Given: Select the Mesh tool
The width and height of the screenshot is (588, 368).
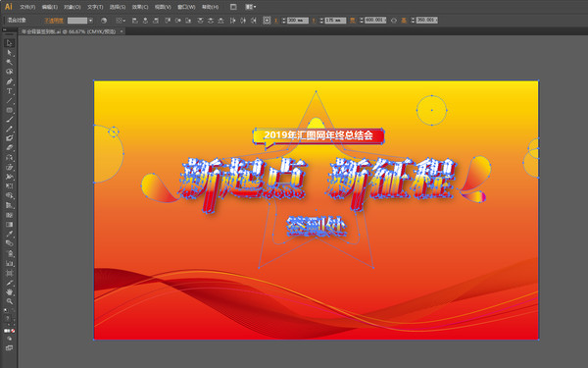Looking at the screenshot, I should tap(10, 215).
